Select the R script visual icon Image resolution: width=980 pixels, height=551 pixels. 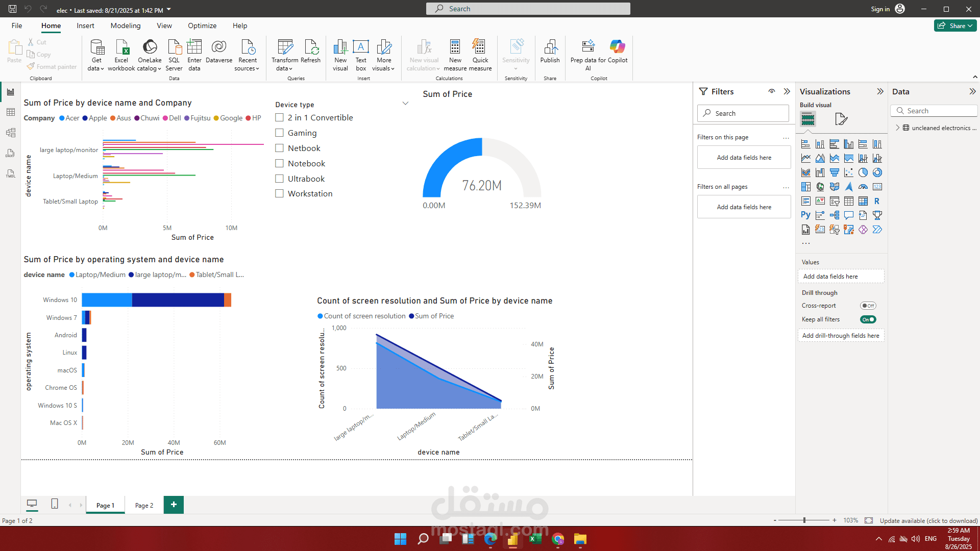pos(877,201)
